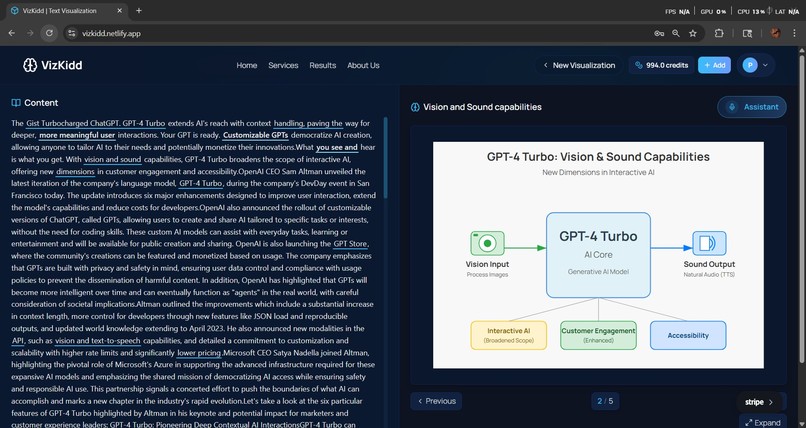This screenshot has width=806, height=428.
Task: Click the Sound Output speaker icon in diagram
Action: (709, 243)
